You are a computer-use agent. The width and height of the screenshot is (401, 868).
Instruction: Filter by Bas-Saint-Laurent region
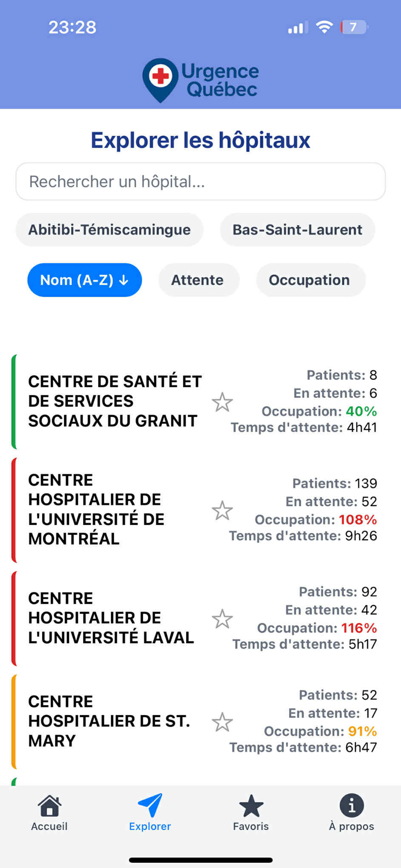(x=297, y=230)
